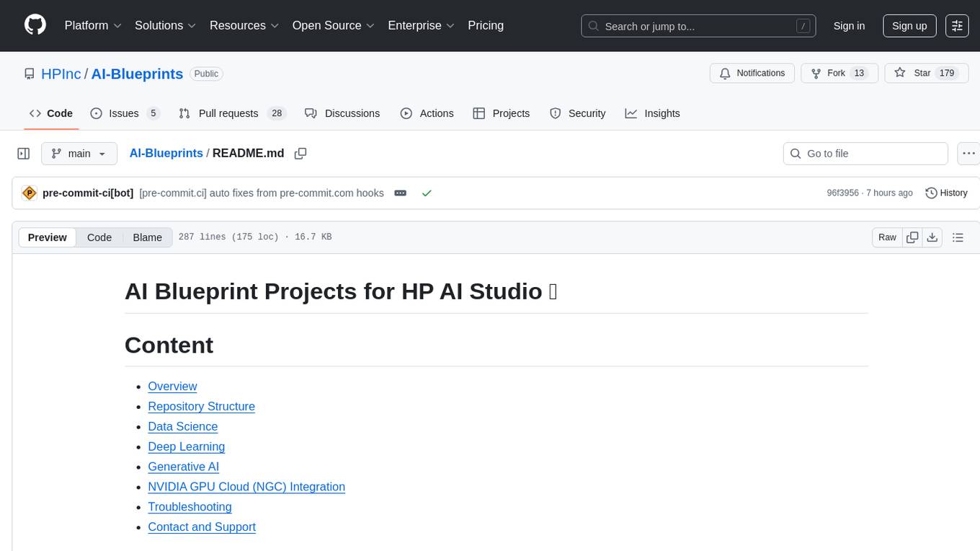Click the Sign up button
Image resolution: width=980 pixels, height=551 pixels.
(x=909, y=26)
